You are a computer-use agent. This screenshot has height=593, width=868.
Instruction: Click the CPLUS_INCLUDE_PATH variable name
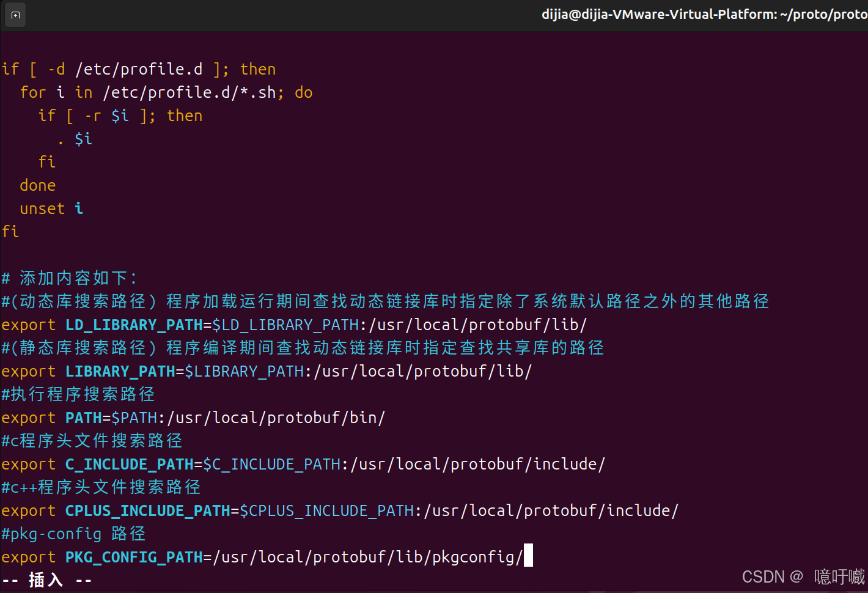tap(148, 510)
